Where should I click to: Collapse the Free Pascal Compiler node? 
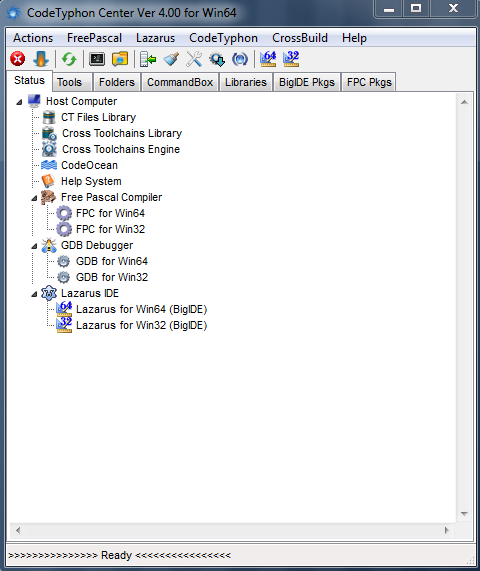[34, 198]
